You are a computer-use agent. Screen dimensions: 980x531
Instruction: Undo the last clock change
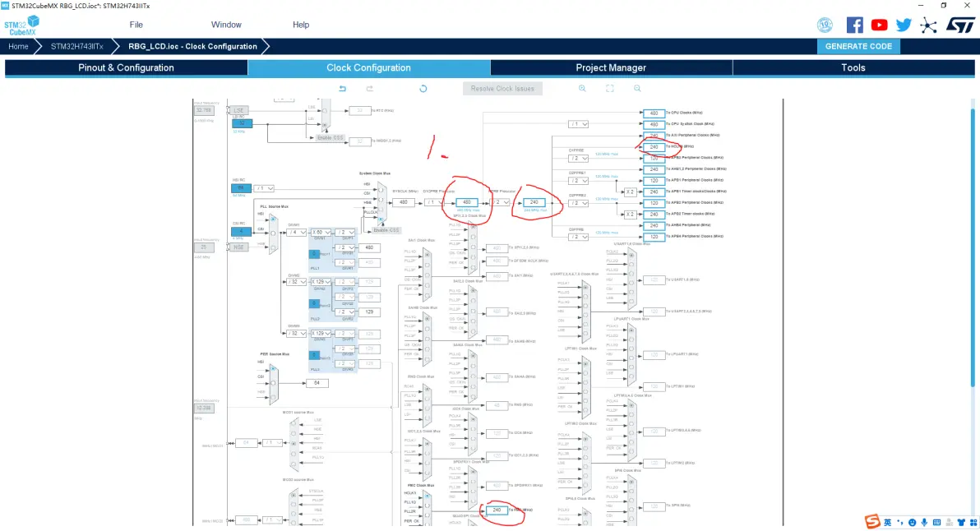[x=343, y=89]
